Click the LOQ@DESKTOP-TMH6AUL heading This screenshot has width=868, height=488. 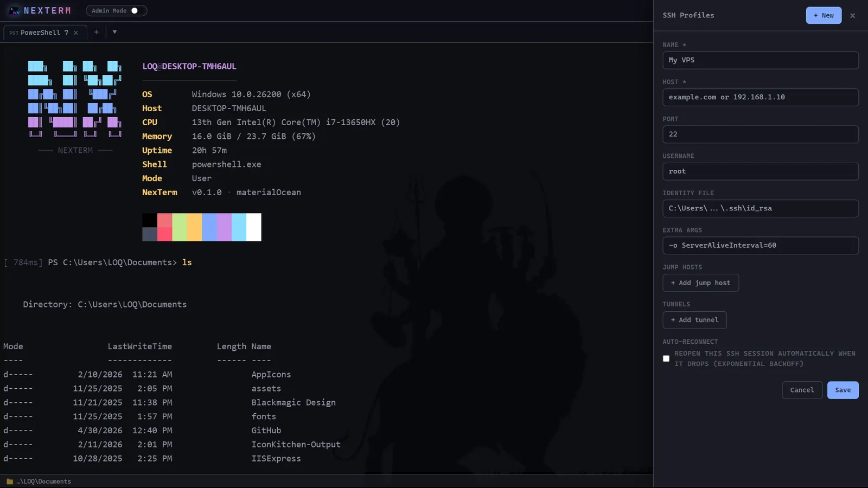(x=189, y=67)
